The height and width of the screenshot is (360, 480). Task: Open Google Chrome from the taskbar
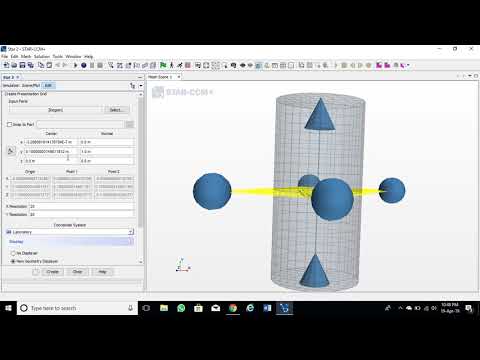[x=233, y=308]
